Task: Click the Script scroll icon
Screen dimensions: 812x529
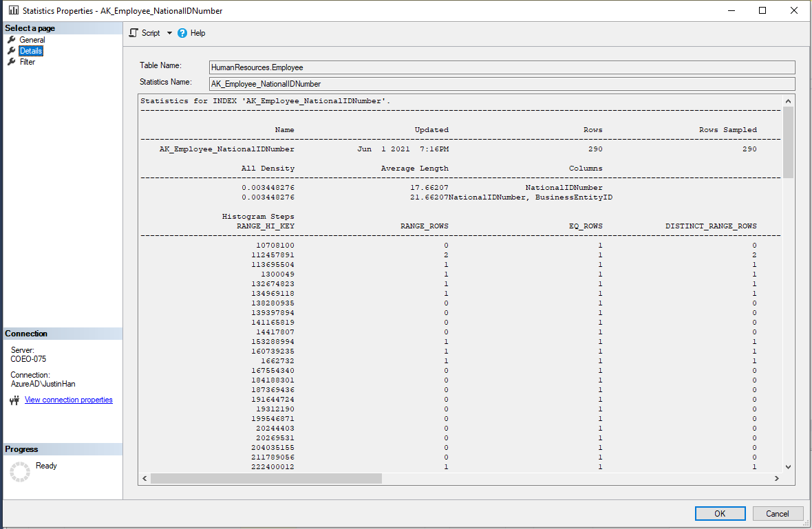Action: pos(133,33)
